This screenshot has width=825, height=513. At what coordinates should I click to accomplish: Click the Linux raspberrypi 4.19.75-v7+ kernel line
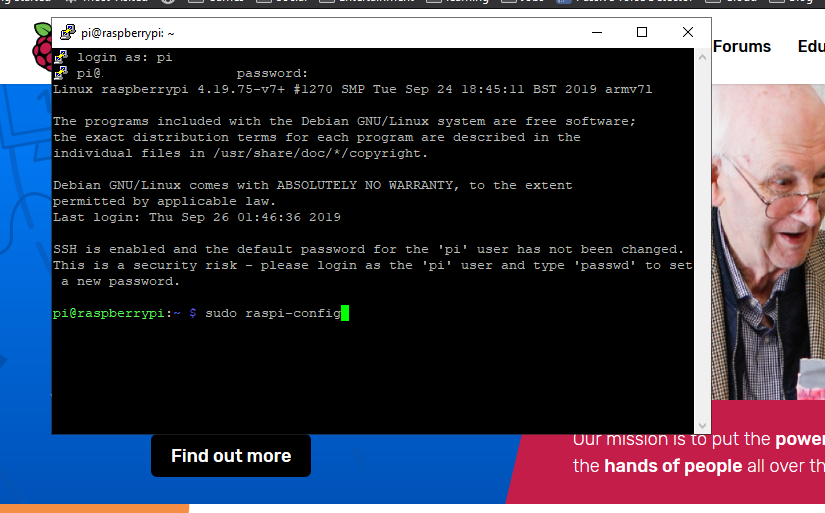coord(353,89)
